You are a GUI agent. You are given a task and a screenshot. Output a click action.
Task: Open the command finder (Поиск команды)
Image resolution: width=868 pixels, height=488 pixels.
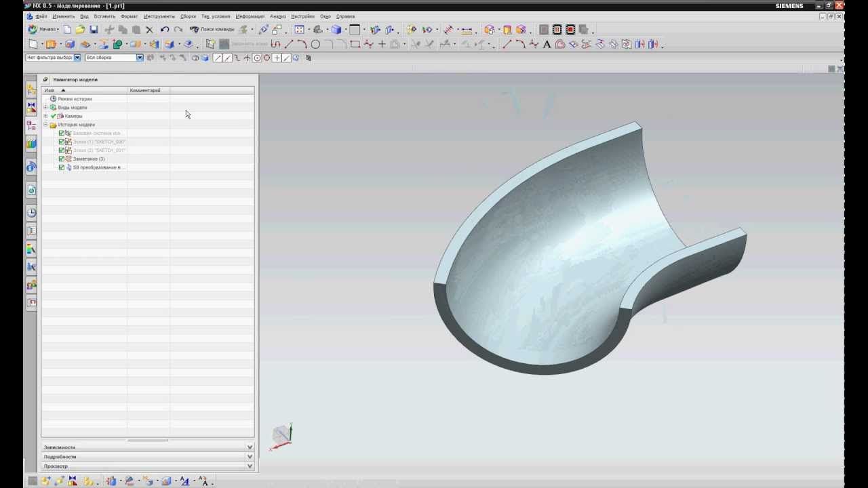tap(212, 30)
